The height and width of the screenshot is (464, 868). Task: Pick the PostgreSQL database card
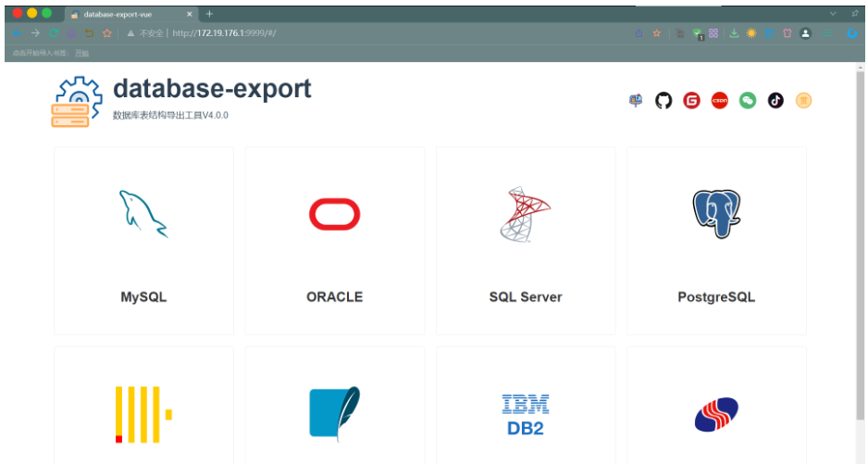[716, 241]
